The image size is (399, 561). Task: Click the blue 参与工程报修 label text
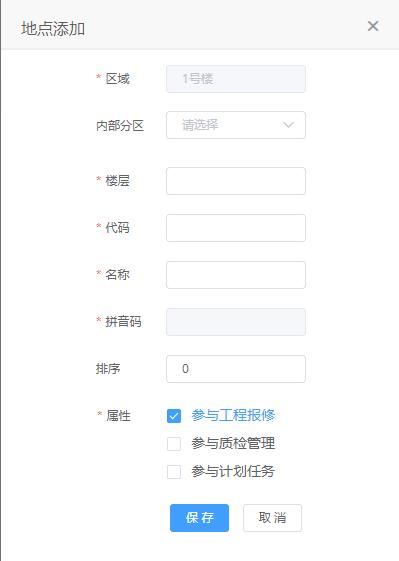tap(233, 415)
